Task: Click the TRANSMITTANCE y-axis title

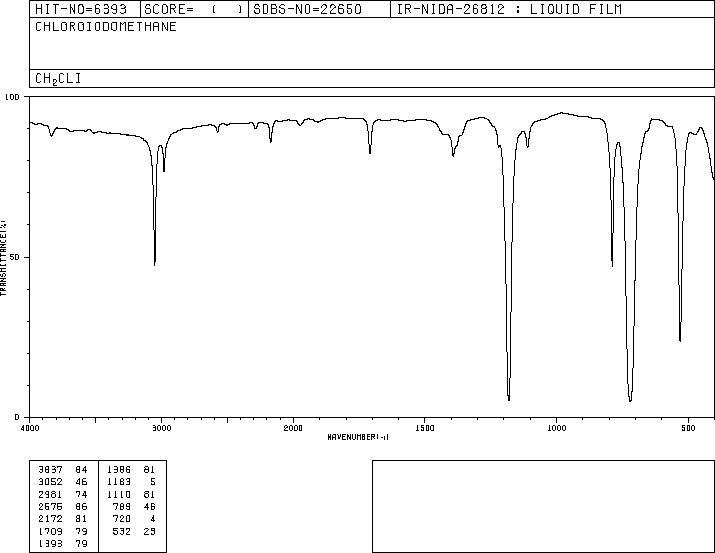Action: coord(3,258)
